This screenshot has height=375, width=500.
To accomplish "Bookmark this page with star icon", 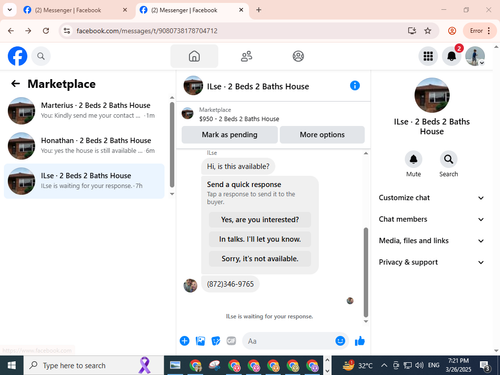I will pos(428,31).
